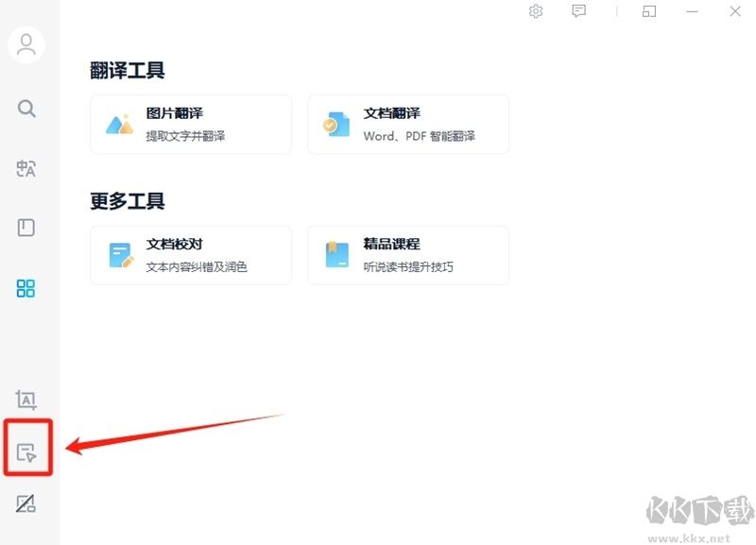Click the user profile avatar

[x=26, y=44]
